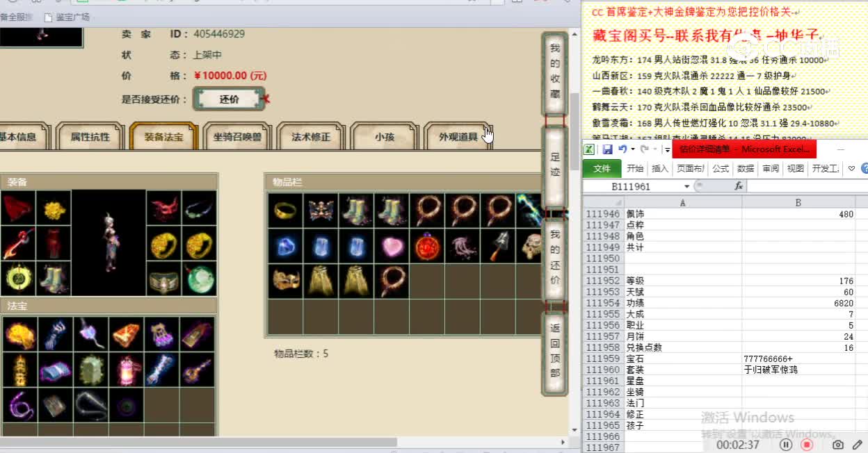Image resolution: width=868 pixels, height=453 pixels.
Task: Select the red armor robe equipment slot
Action: click(x=54, y=243)
